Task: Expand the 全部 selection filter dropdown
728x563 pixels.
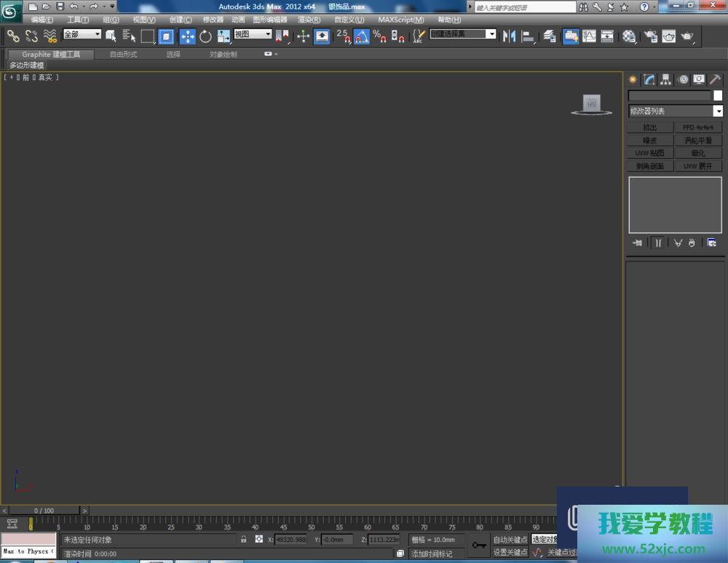Action: [x=82, y=34]
